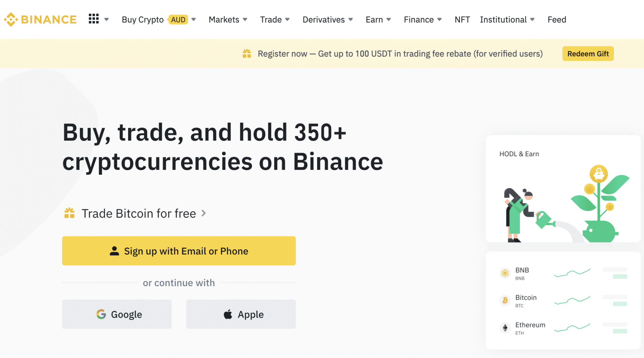Image resolution: width=644 pixels, height=358 pixels.
Task: Select the NFT menu item
Action: pos(462,20)
